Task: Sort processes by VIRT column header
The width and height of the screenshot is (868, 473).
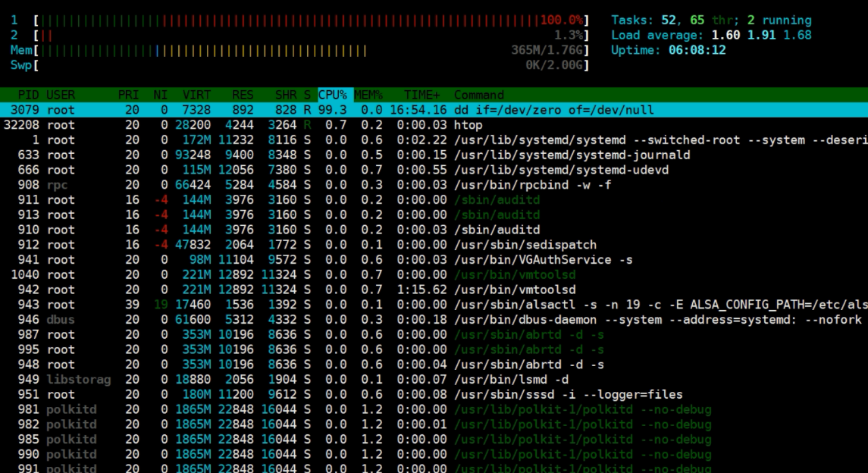Action: tap(196, 95)
